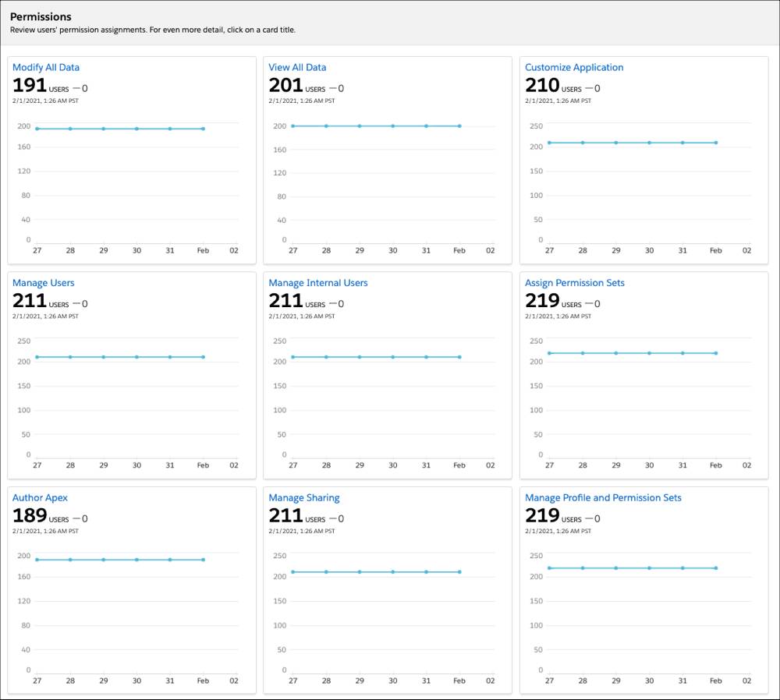Click the 191 users count in Modify All Data
Screen dimensions: 780x700
[30, 86]
